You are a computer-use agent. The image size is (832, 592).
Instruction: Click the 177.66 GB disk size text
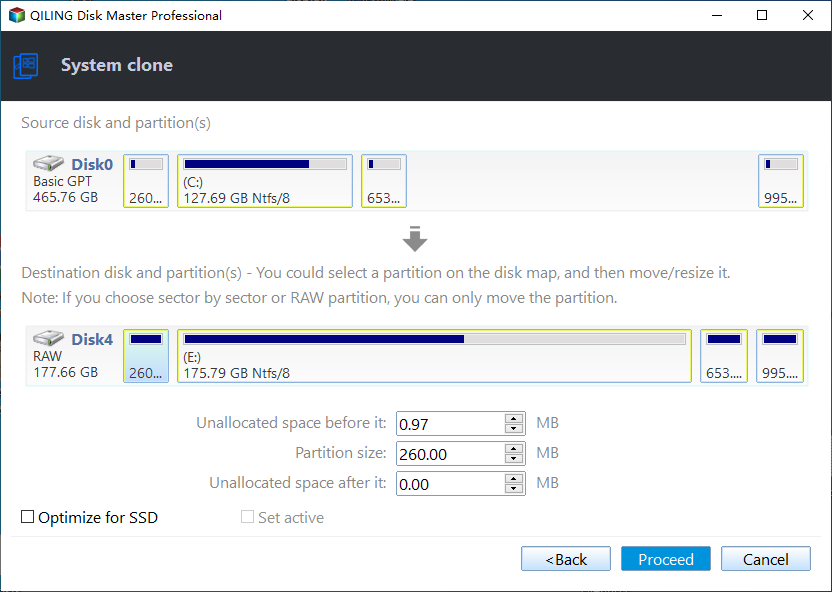click(65, 372)
